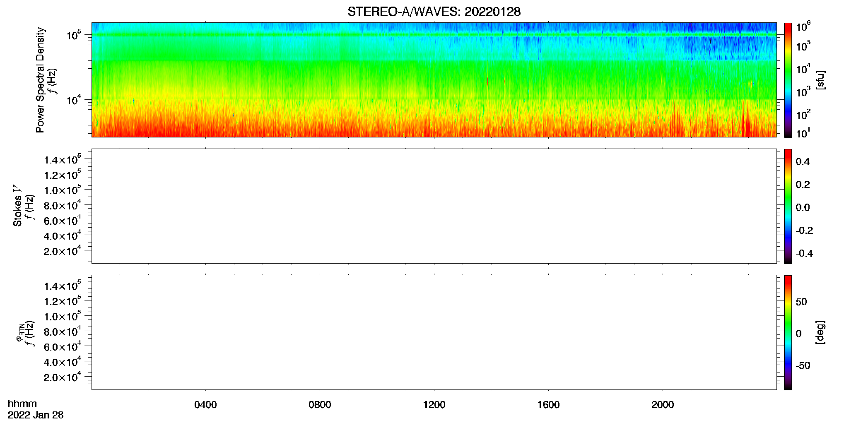The width and height of the screenshot is (868, 447).
Task: Click the power spectral density spectrogram panel
Action: click(x=434, y=79)
